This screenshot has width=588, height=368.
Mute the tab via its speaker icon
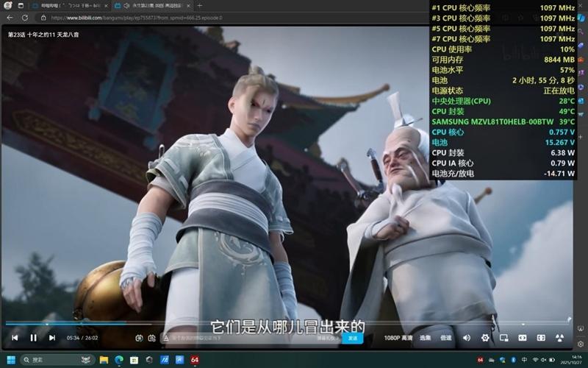126,6
